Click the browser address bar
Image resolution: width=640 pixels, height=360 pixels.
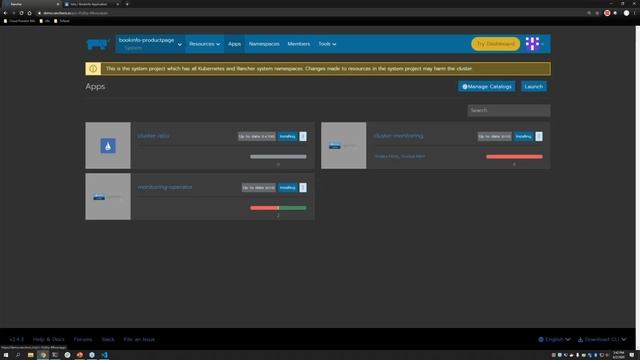310,13
